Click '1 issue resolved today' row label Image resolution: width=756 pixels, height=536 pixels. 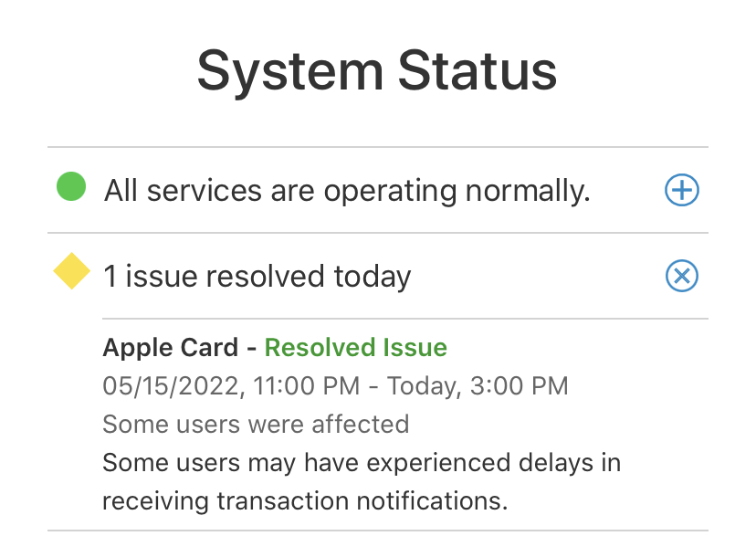click(257, 277)
